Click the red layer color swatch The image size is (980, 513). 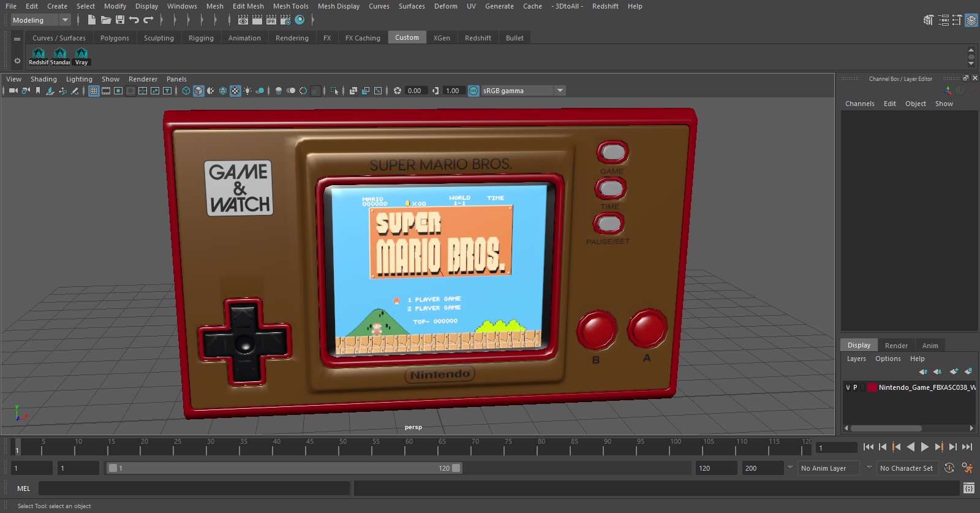point(872,387)
